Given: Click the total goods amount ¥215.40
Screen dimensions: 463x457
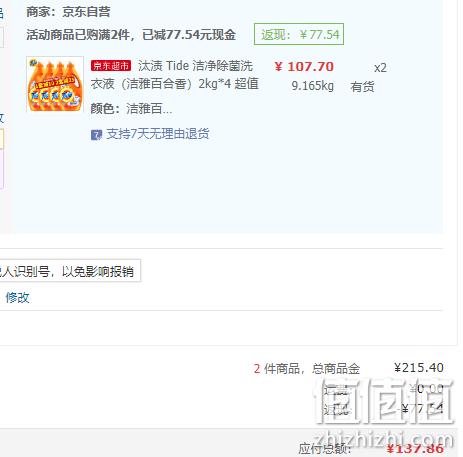Looking at the screenshot, I should pyautogui.click(x=419, y=368).
